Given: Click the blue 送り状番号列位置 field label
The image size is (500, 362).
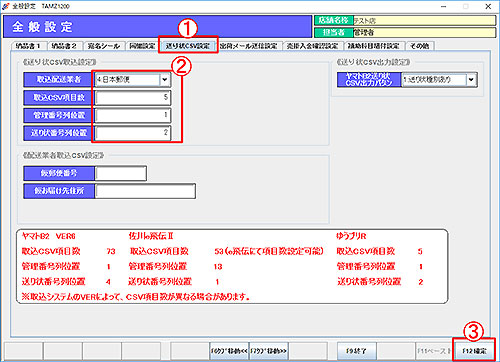Looking at the screenshot, I should point(59,133).
